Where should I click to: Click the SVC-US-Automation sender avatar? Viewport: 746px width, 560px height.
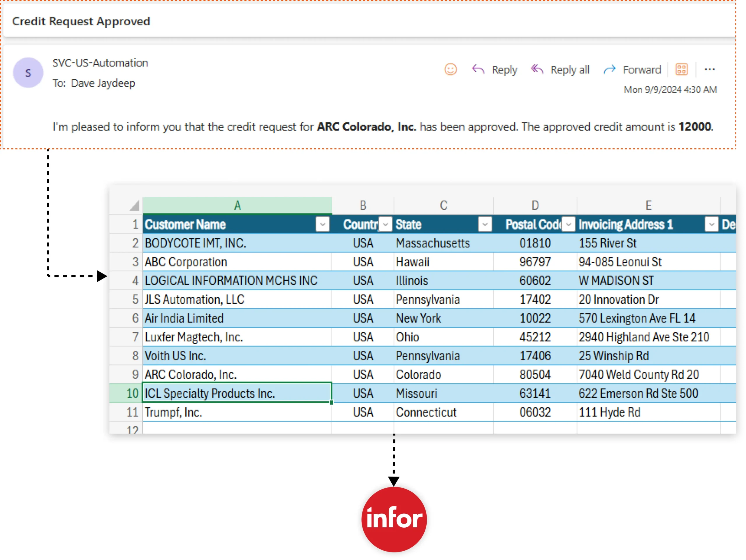coord(28,73)
